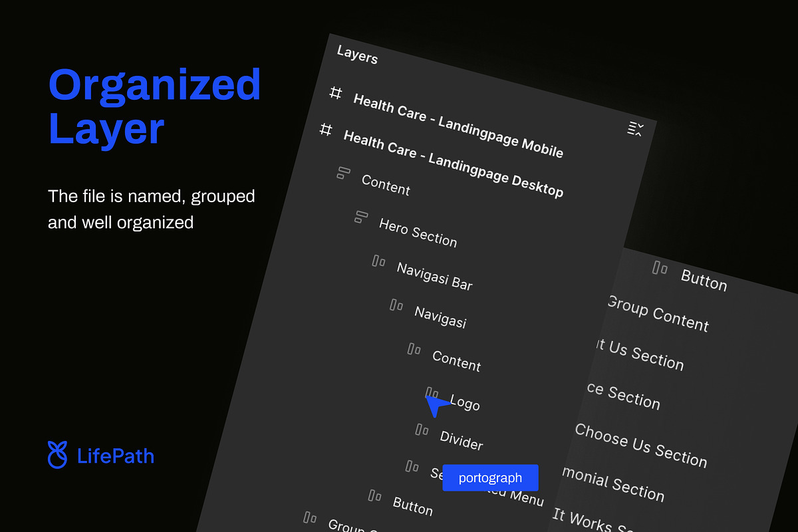Select Group Content row in back panel
Screen dimensions: 798x532
pos(658,313)
